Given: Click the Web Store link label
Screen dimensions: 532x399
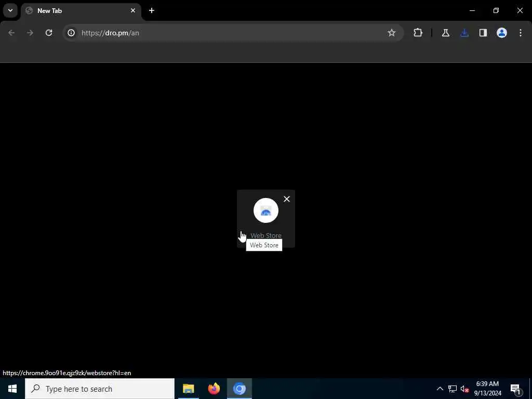Looking at the screenshot, I should pos(266,235).
